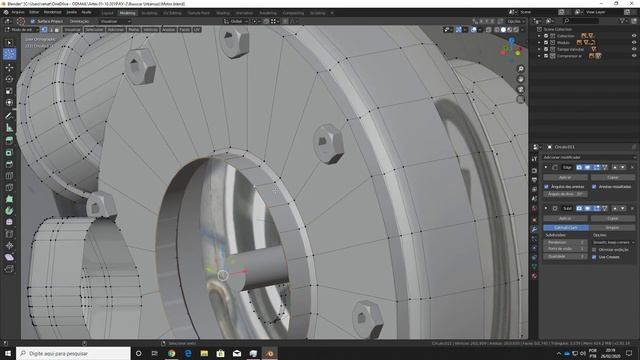The image size is (640, 360).
Task: Select the Knife tool
Action: point(9,187)
